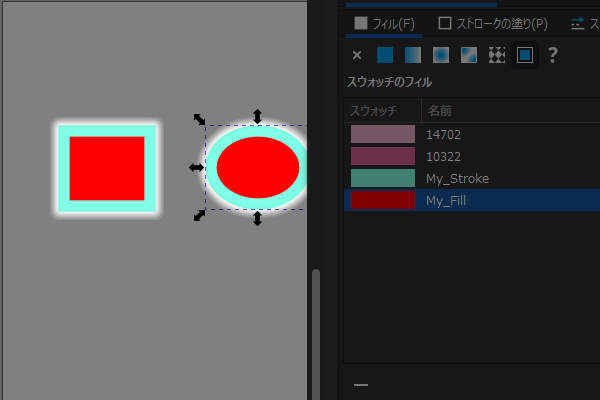Click the My_Fill dark red color swatch
The height and width of the screenshot is (400, 600).
[x=383, y=200]
